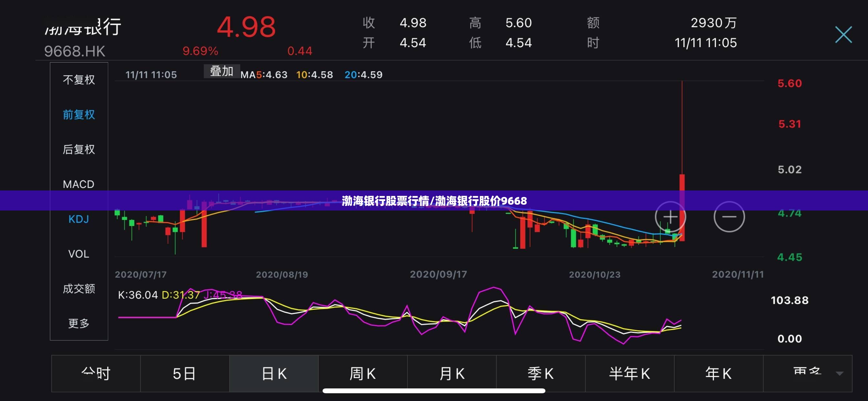Click the 9.69% change percentage
This screenshot has width=868, height=401.
point(200,51)
